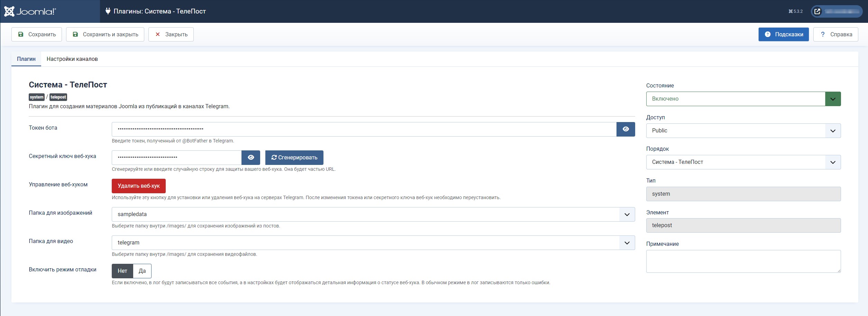Click the Joomla version 5.3.2 indicator
The image size is (868, 316).
pos(795,11)
